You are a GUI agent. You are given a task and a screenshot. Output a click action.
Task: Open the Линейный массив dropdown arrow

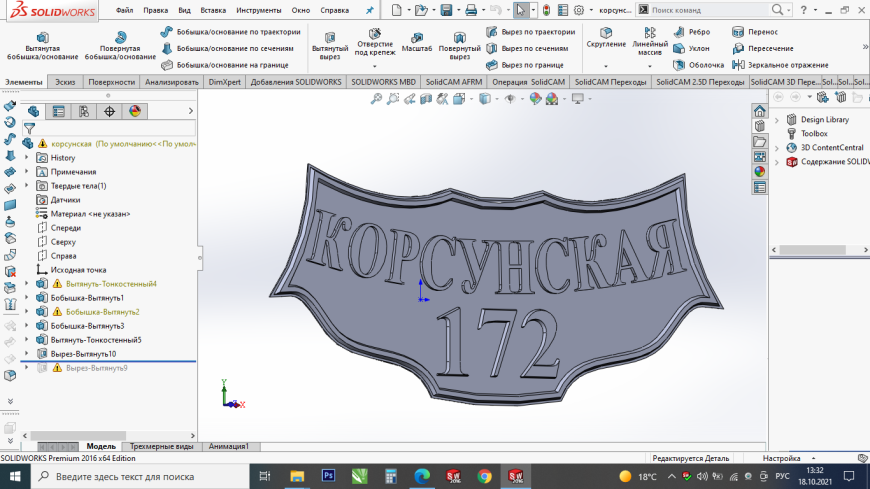tap(650, 66)
